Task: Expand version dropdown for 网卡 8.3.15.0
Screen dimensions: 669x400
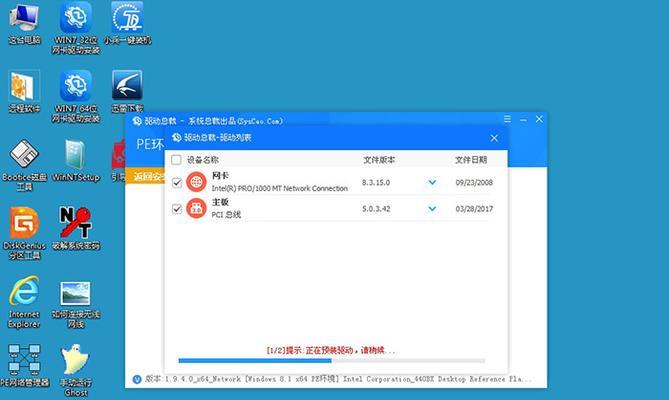Action: [x=432, y=183]
